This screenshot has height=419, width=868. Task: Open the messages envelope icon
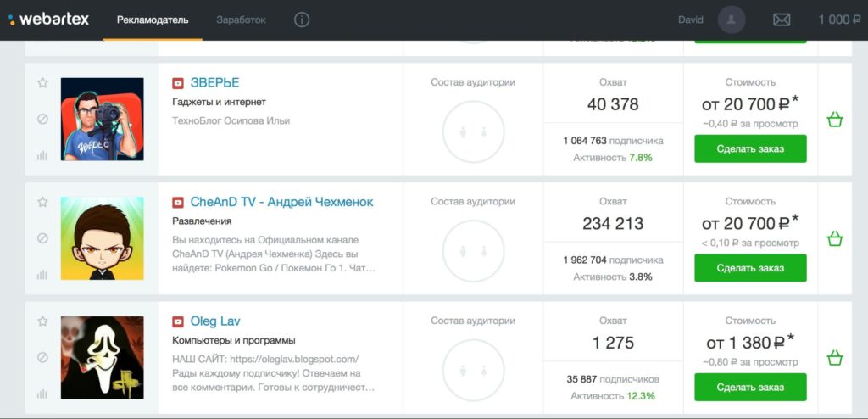pos(781,20)
